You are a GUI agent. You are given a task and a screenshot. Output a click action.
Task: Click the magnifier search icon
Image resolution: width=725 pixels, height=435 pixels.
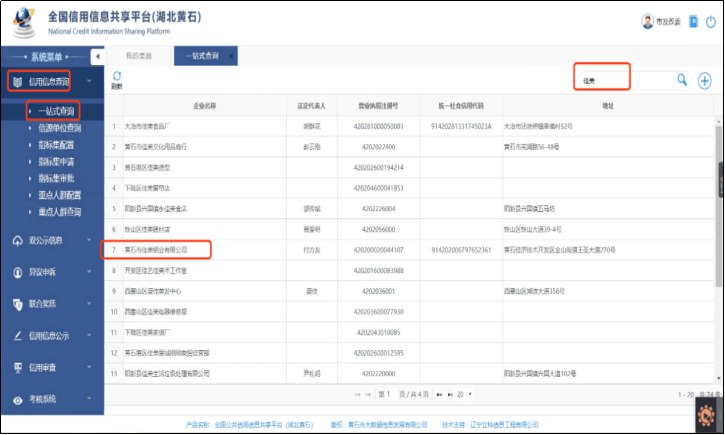682,80
